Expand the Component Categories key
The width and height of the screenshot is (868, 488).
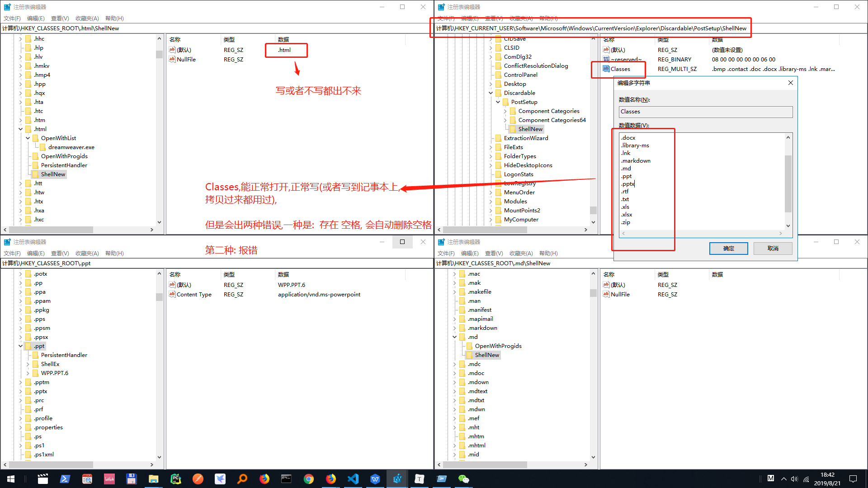(x=505, y=111)
